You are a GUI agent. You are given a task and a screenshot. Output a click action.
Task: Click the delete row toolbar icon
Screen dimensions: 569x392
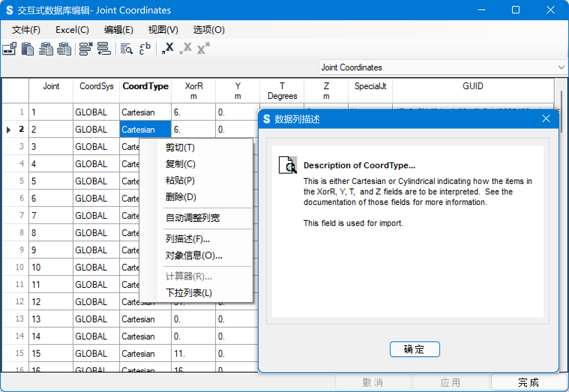pos(86,49)
